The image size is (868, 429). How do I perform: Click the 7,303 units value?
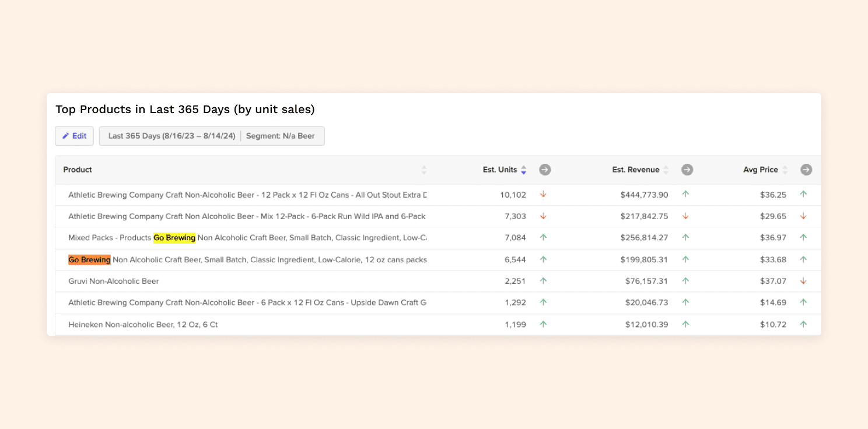coord(515,216)
